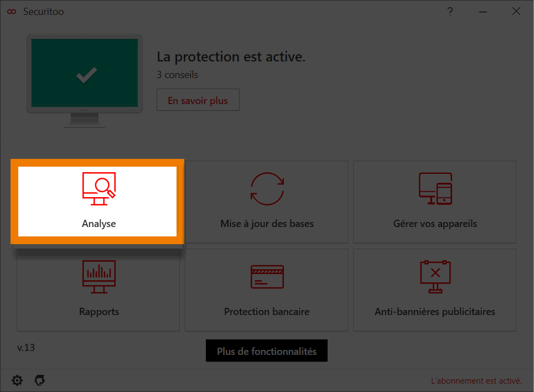The image size is (534, 392).
Task: Click the Mise à jour des bases refresh icon
Action: coord(267,189)
